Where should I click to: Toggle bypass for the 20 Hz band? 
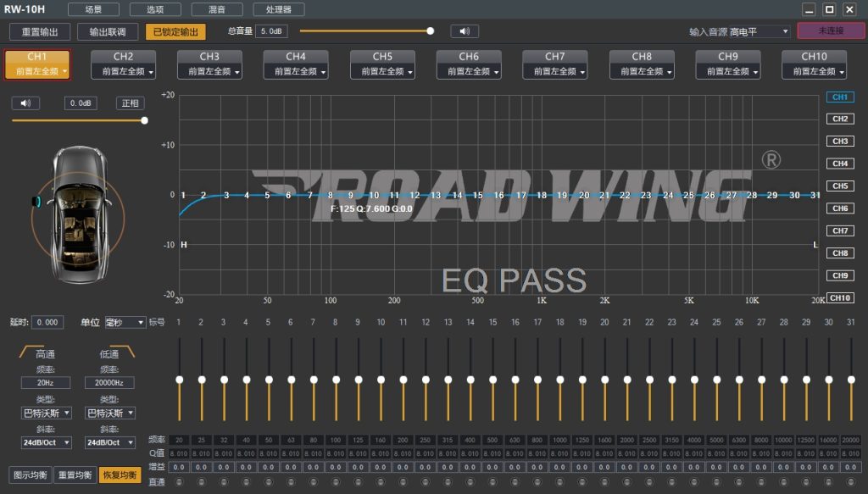(179, 482)
